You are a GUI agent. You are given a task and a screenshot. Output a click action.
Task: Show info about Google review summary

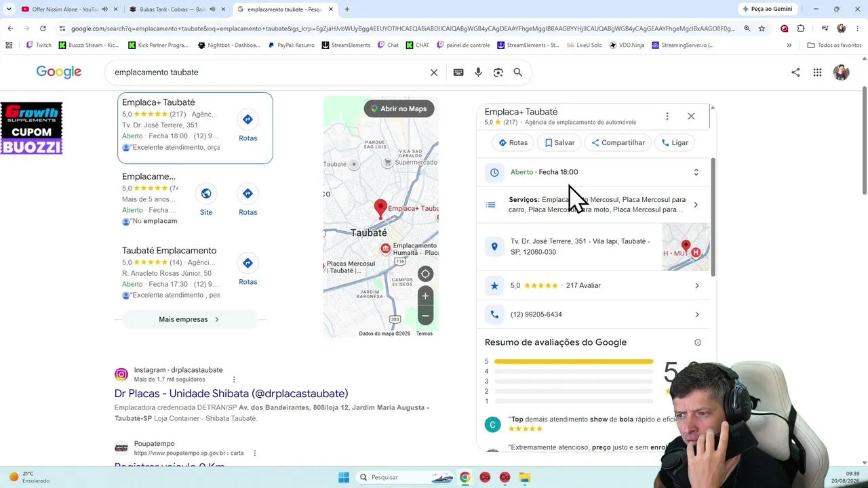pyautogui.click(x=698, y=342)
